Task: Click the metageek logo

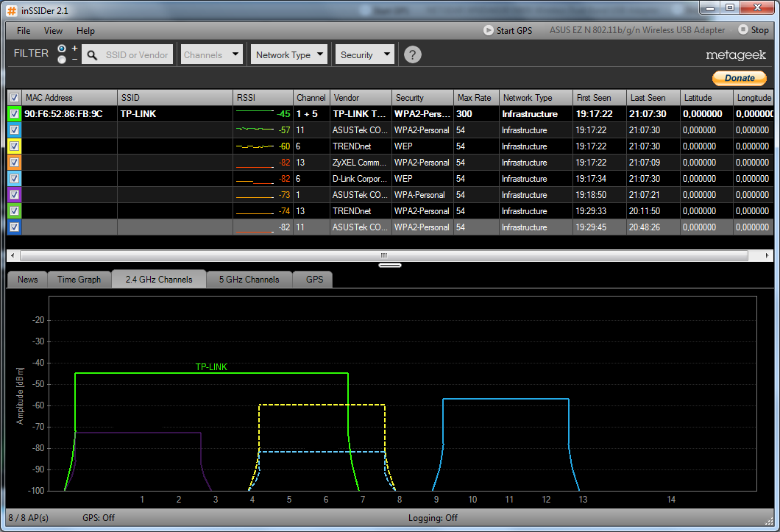Action: [736, 55]
